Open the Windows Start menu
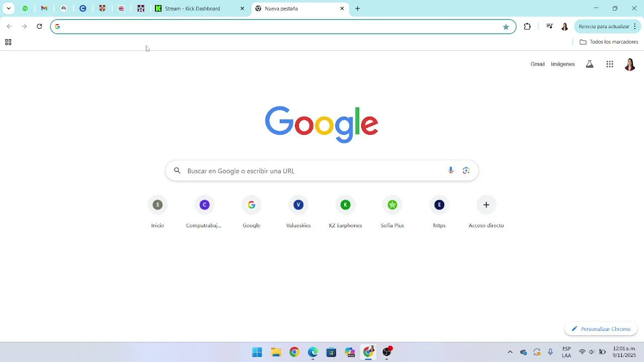644x362 pixels. 257,352
